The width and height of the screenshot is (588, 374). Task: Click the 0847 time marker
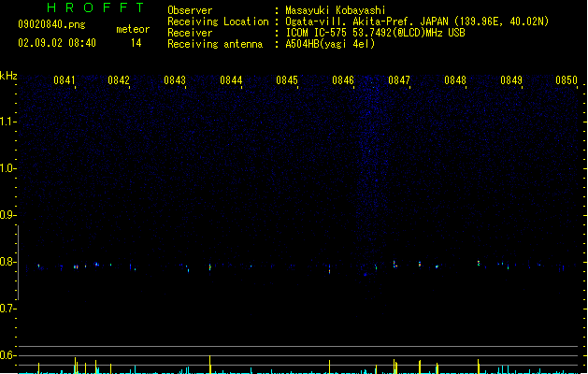(399, 80)
